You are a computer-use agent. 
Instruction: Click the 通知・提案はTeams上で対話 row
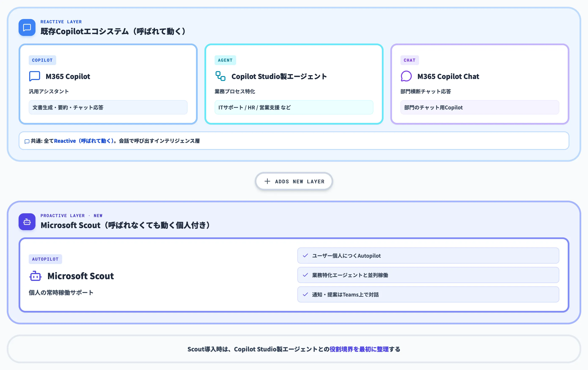(x=428, y=295)
